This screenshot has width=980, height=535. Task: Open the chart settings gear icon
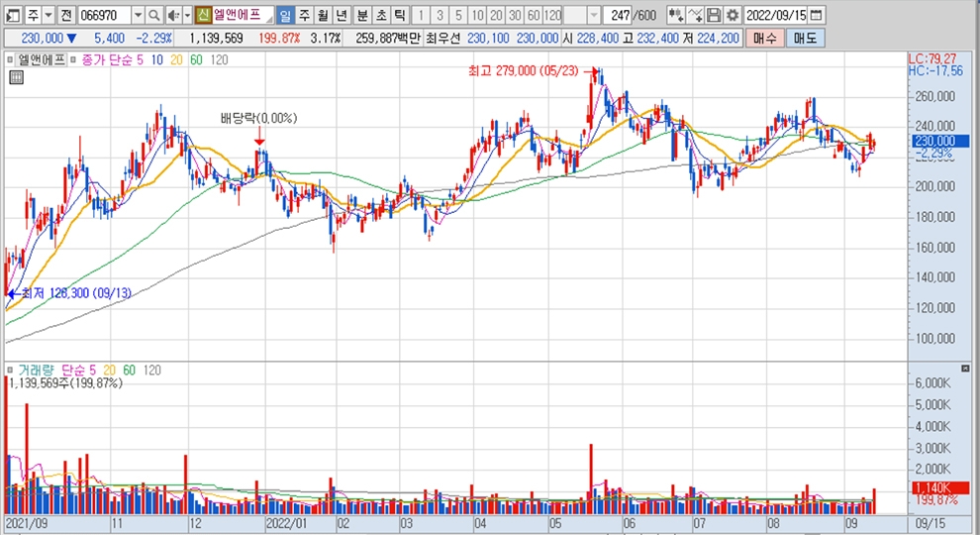[732, 16]
